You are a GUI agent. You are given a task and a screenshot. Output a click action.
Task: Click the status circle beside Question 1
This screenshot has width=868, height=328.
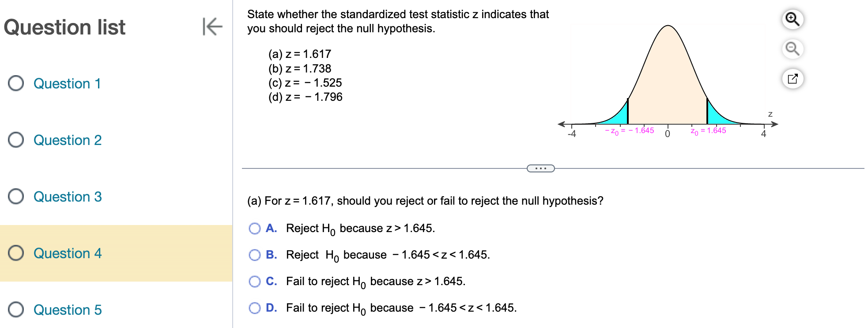coord(16,84)
